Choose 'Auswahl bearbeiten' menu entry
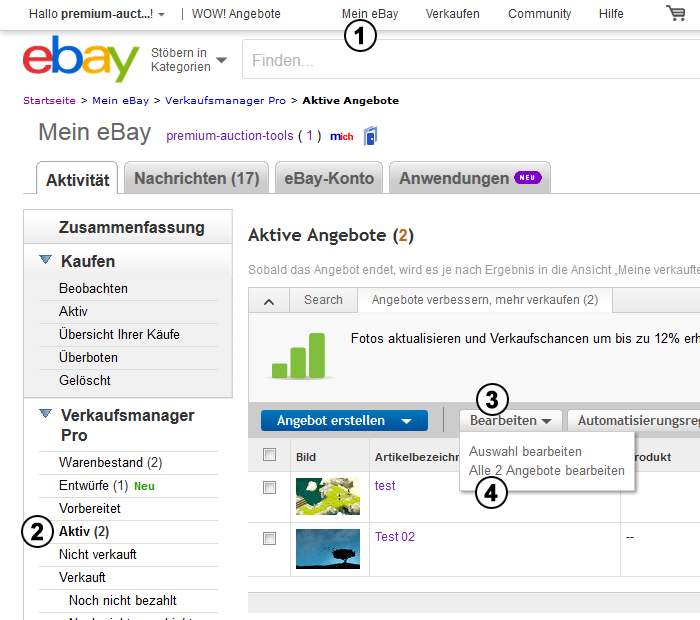700x620 pixels. (525, 451)
